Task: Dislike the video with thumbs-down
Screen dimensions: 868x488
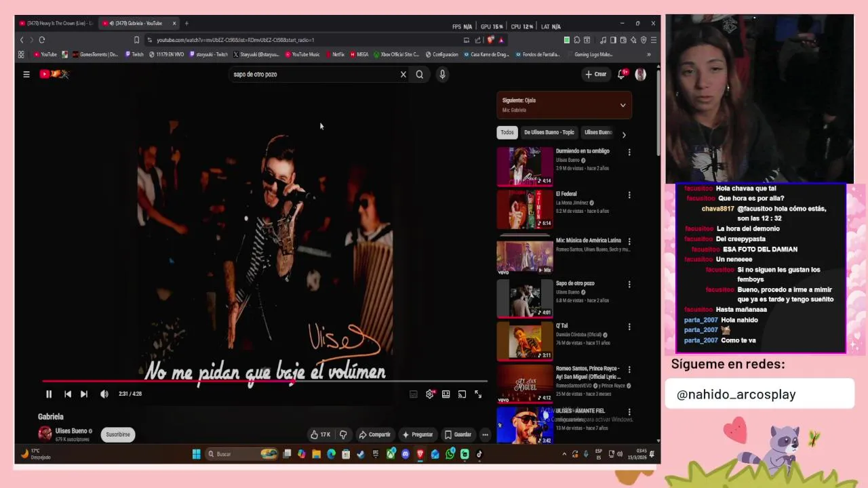Action: pos(343,434)
